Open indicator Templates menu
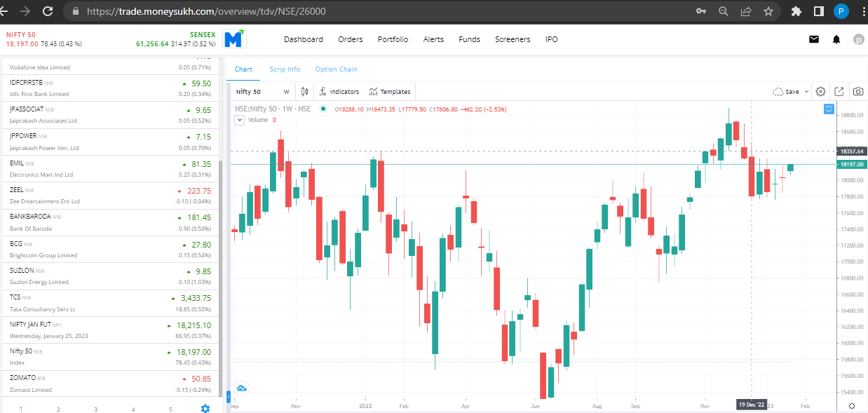This screenshot has height=413, width=868. 390,92
